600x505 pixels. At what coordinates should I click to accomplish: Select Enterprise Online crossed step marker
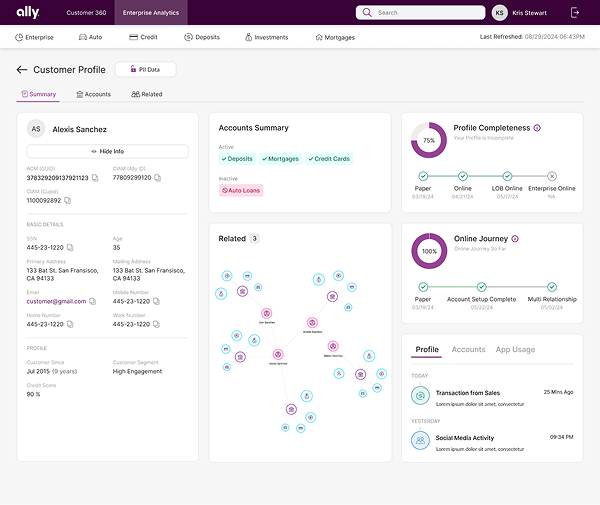[551, 176]
